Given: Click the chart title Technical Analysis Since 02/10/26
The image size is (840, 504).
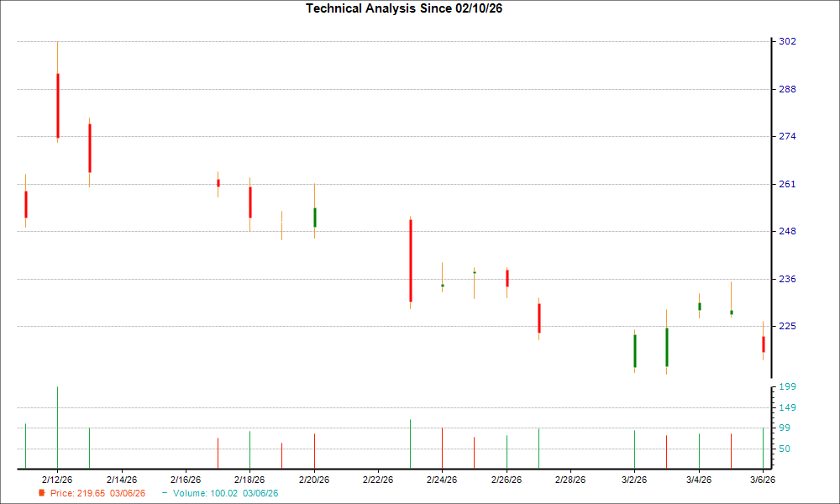Looking at the screenshot, I should pyautogui.click(x=404, y=10).
